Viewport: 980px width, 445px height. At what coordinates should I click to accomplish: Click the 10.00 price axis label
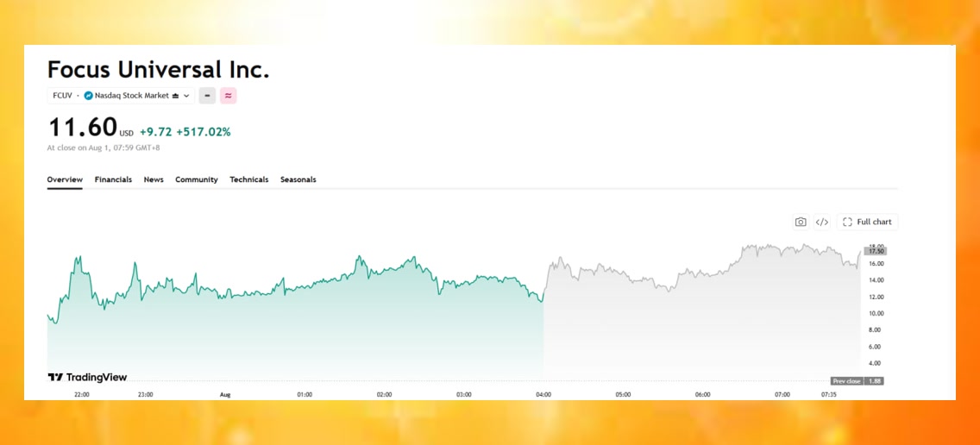876,314
